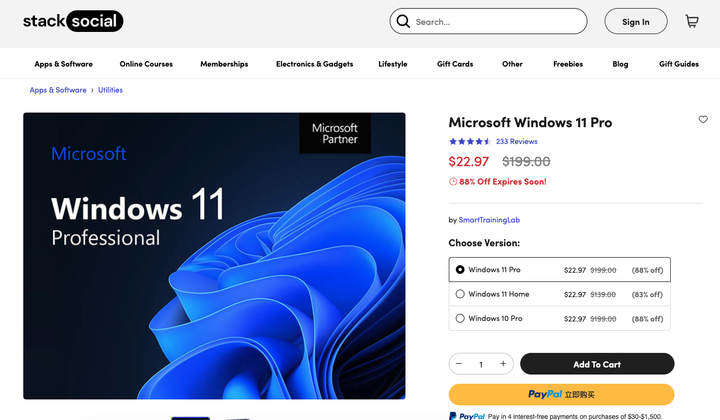Click Utilities breadcrumb link
Viewport: 720px width, 420px height.
click(110, 90)
